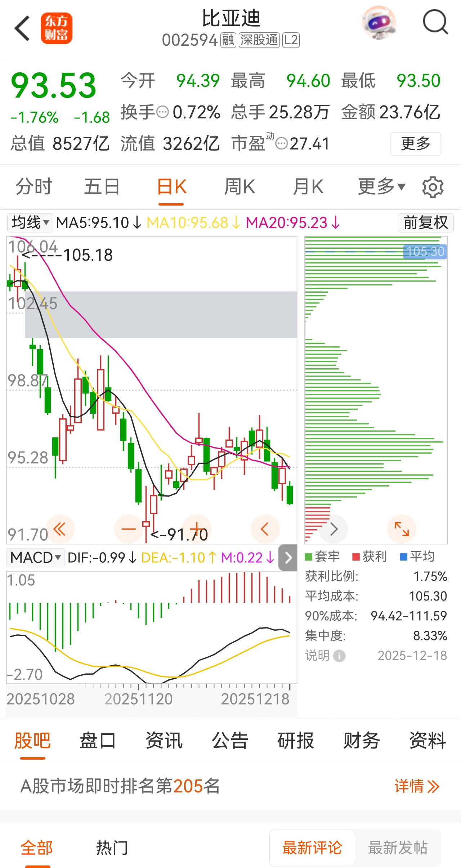Tap the M:0.22 reading
Viewport: 461px width, 868px height.
(x=248, y=558)
